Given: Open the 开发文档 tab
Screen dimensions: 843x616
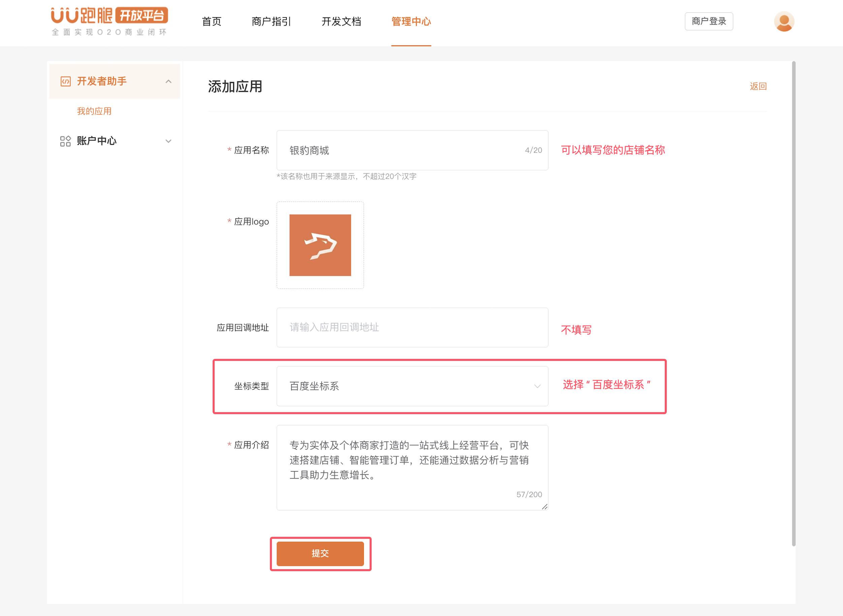Looking at the screenshot, I should [x=341, y=21].
